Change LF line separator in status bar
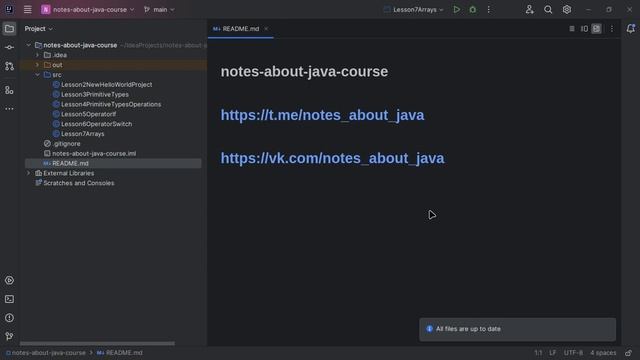The image size is (640, 360). tap(553, 353)
